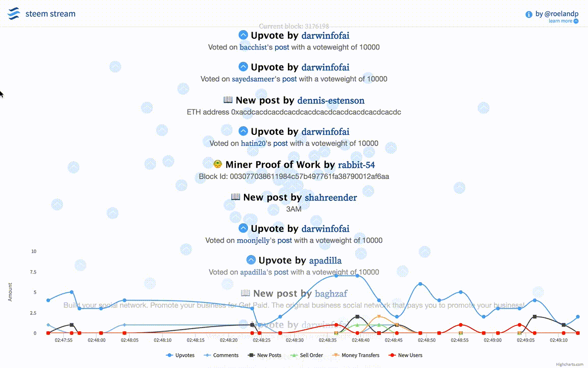This screenshot has width=588, height=368.
Task: Click the miner icon beside Miner Proof of Work
Action: coord(218,164)
